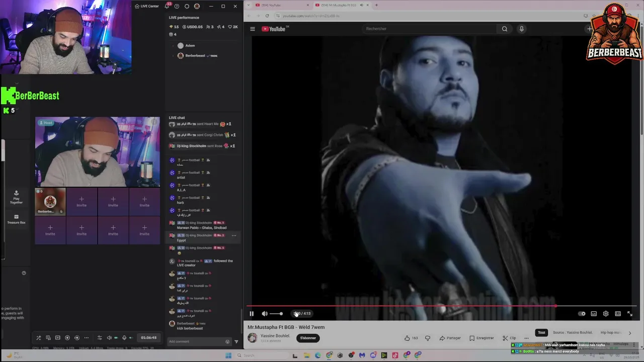Select the Hip-hop filter chip
Viewport: 644px width, 362px height.
612,332
